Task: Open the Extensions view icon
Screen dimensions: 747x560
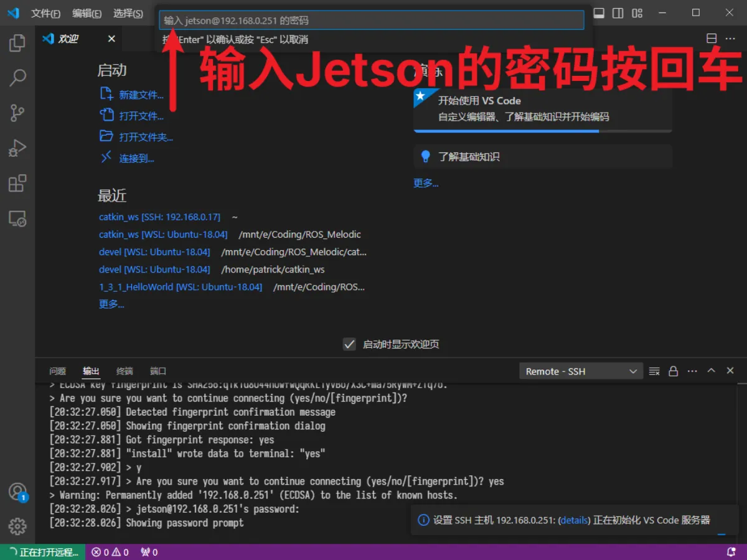Action: (x=17, y=183)
